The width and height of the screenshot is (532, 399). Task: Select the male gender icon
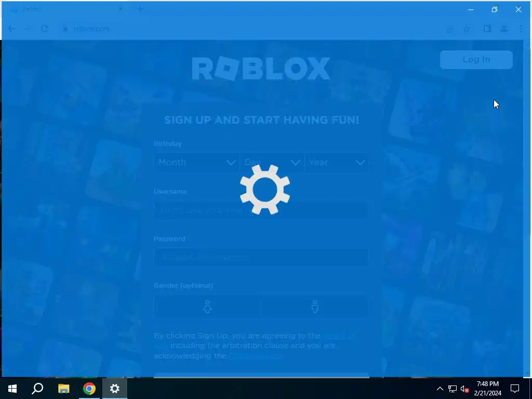pyautogui.click(x=315, y=307)
